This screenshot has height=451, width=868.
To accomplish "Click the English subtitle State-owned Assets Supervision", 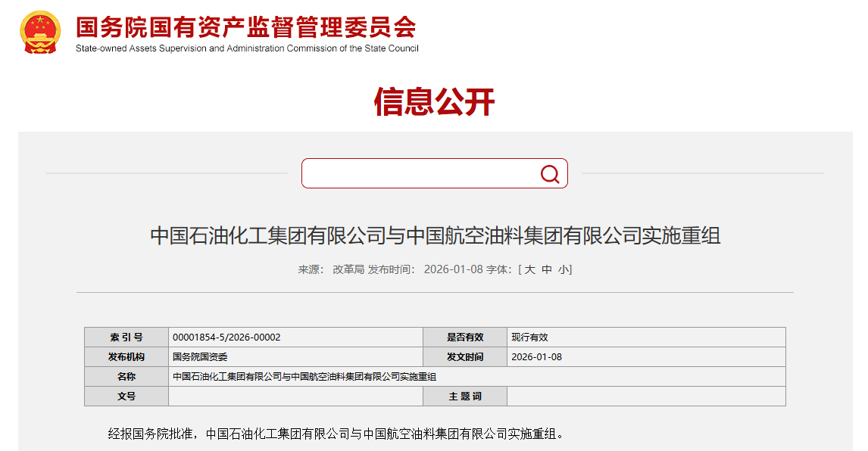I will (247, 48).
